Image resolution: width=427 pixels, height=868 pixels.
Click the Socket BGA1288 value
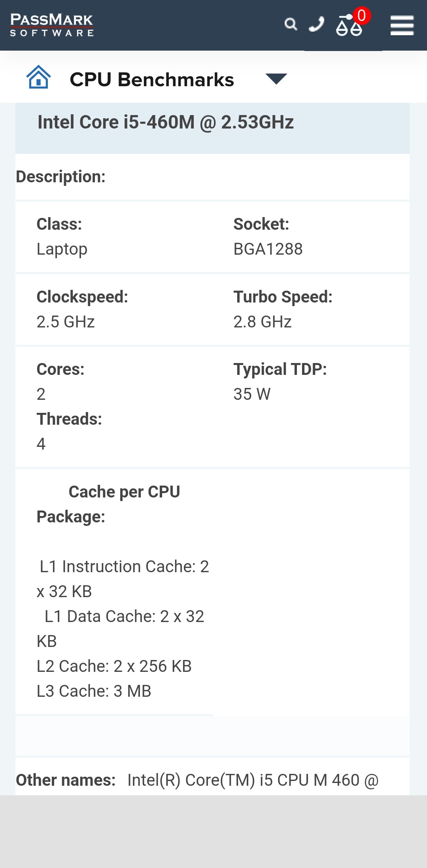[268, 249]
